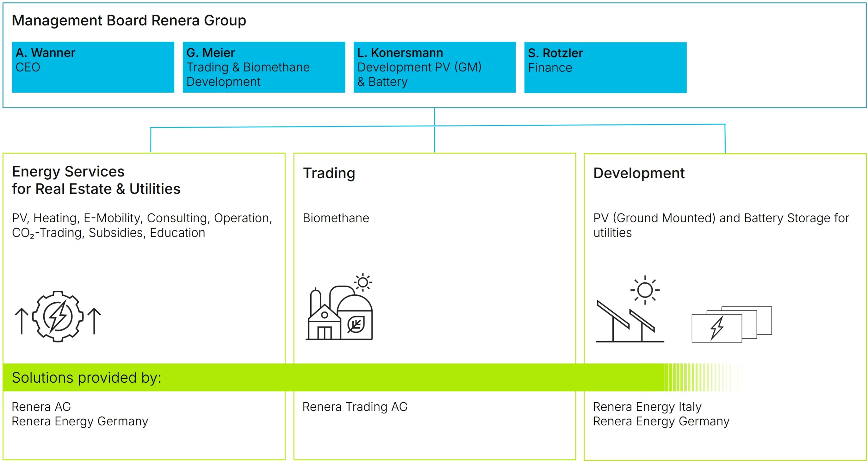Image resolution: width=868 pixels, height=463 pixels.
Task: Click the Renera AG company name
Action: [41, 406]
